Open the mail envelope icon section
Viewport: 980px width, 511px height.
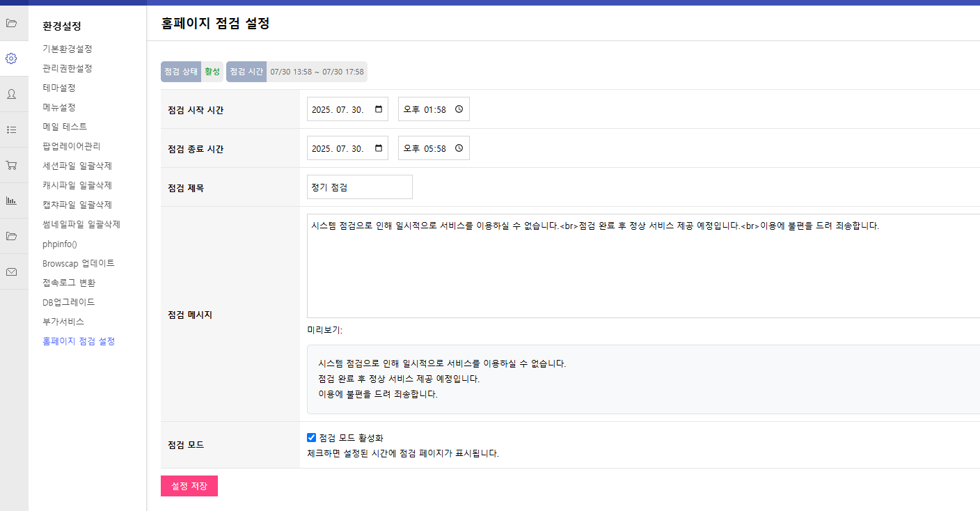click(11, 272)
